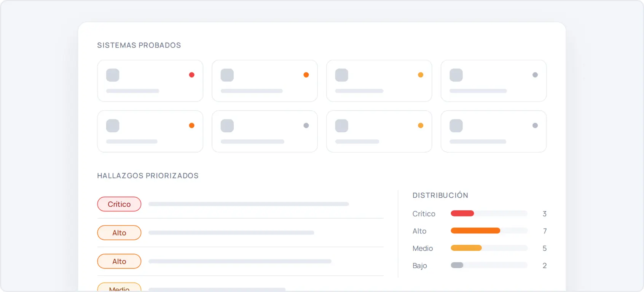Click the red status dot under Sistemas Probados
Image resolution: width=644 pixels, height=292 pixels.
(x=192, y=75)
